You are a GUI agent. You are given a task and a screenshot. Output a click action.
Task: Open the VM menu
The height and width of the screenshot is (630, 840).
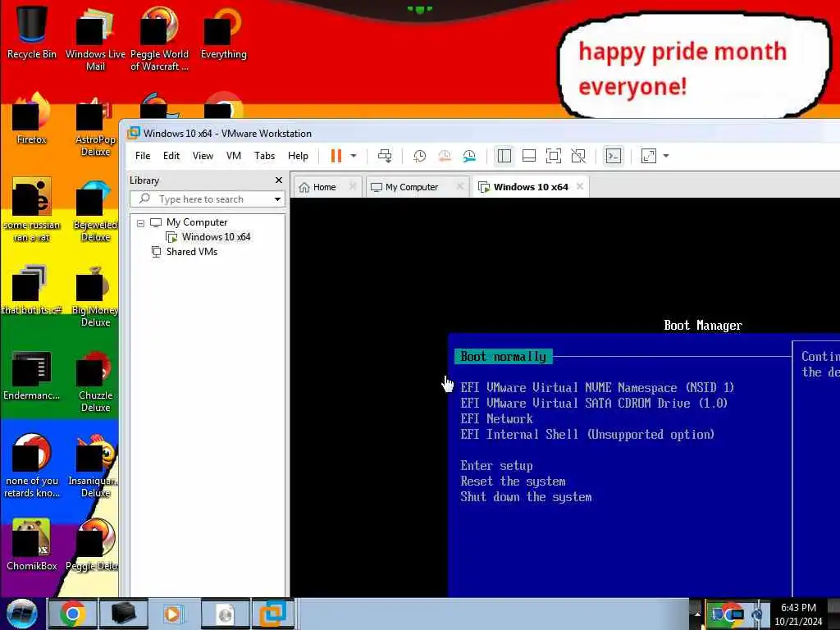[x=234, y=156]
